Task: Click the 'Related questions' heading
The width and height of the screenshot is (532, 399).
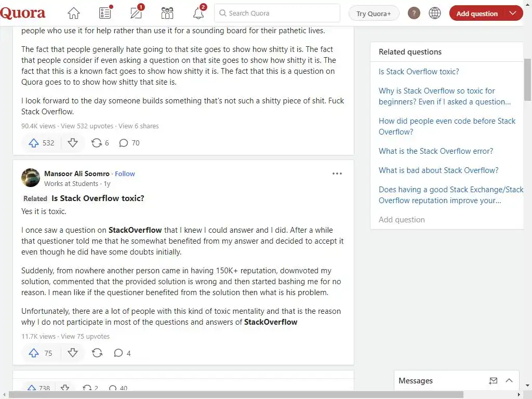Action: [x=410, y=52]
